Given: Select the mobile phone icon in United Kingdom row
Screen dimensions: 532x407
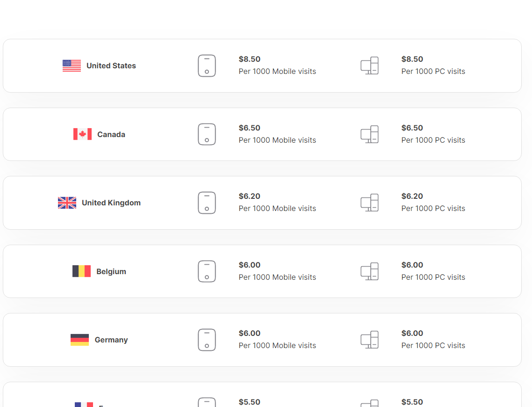Looking at the screenshot, I should (207, 203).
